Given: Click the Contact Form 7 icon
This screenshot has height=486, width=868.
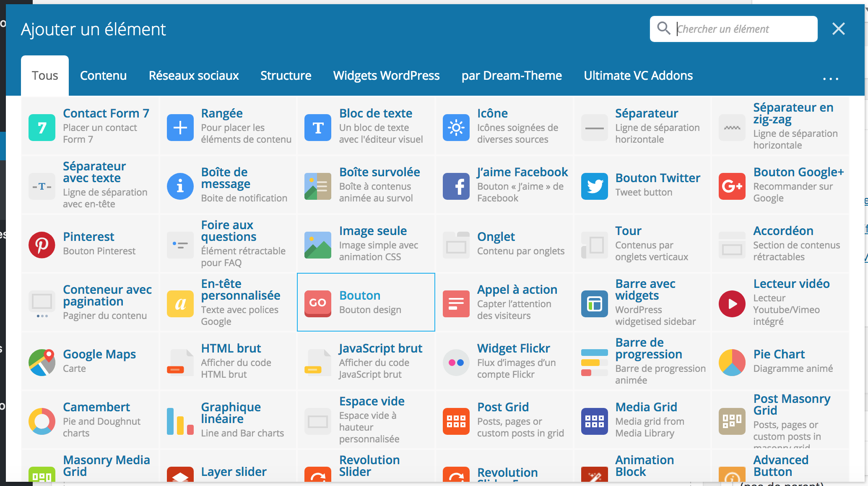Looking at the screenshot, I should click(42, 128).
